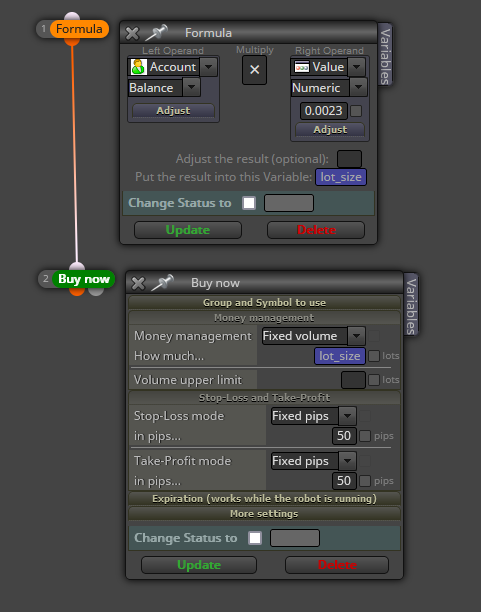Viewport: 481px width, 612px height.
Task: Click the orange output connector of Buy now block
Action: point(77,291)
